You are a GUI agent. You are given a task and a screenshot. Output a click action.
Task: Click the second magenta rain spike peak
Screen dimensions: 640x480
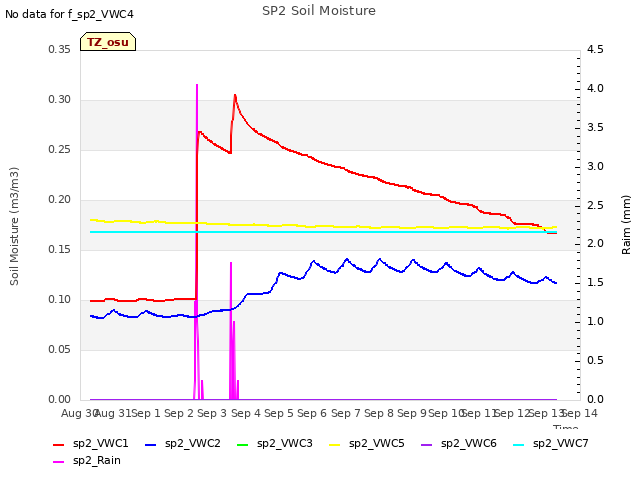[x=231, y=263]
